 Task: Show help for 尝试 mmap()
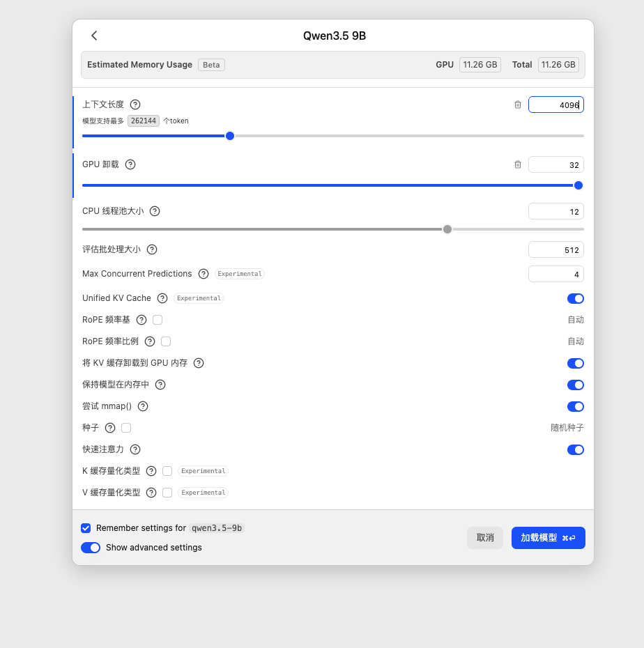[143, 406]
